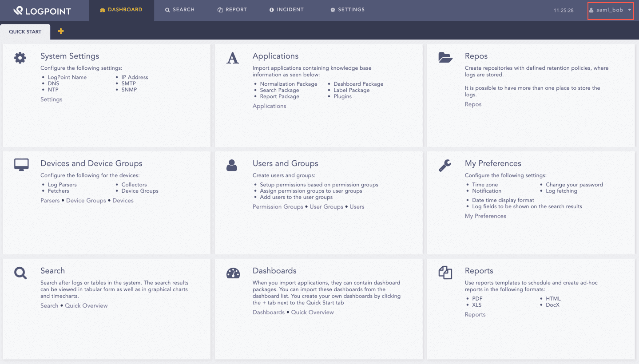Open the Parsers link
Screen dimensions: 639x364
click(50, 201)
